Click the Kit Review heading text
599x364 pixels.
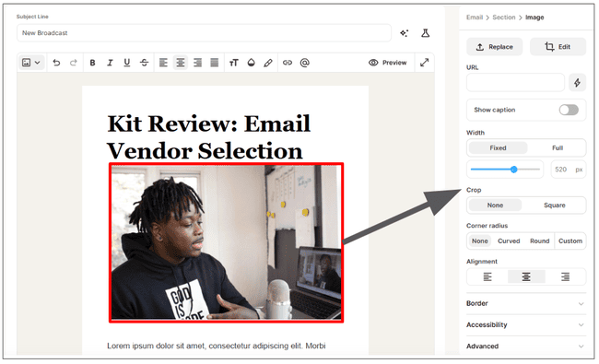[208, 137]
